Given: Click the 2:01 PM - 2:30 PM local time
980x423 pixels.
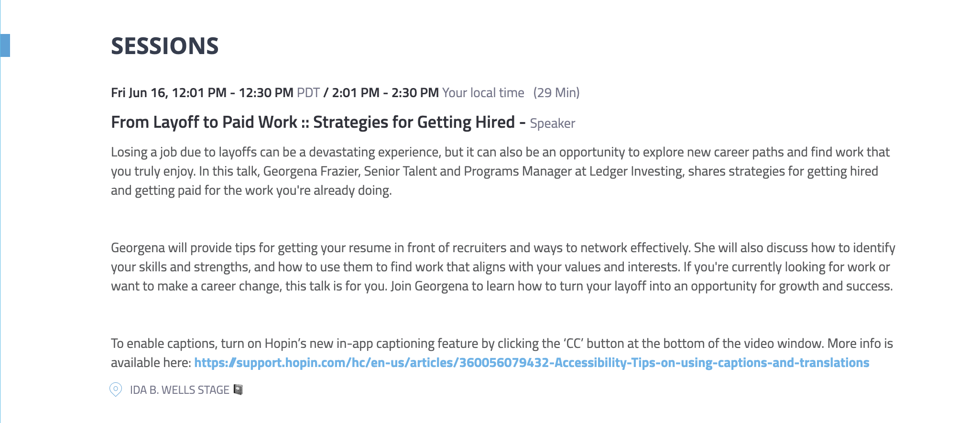Looking at the screenshot, I should coord(385,93).
